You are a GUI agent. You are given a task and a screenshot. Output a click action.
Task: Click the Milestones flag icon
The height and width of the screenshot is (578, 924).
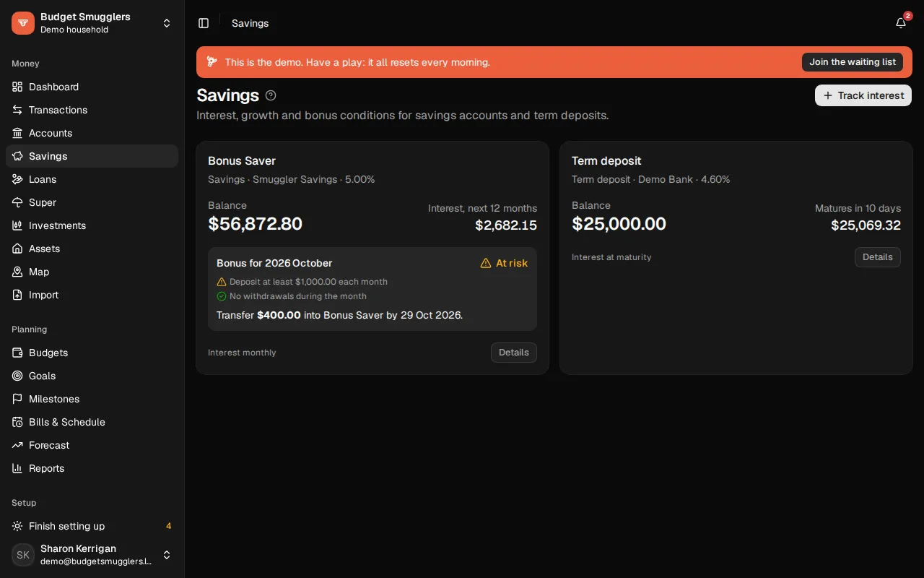pos(17,399)
